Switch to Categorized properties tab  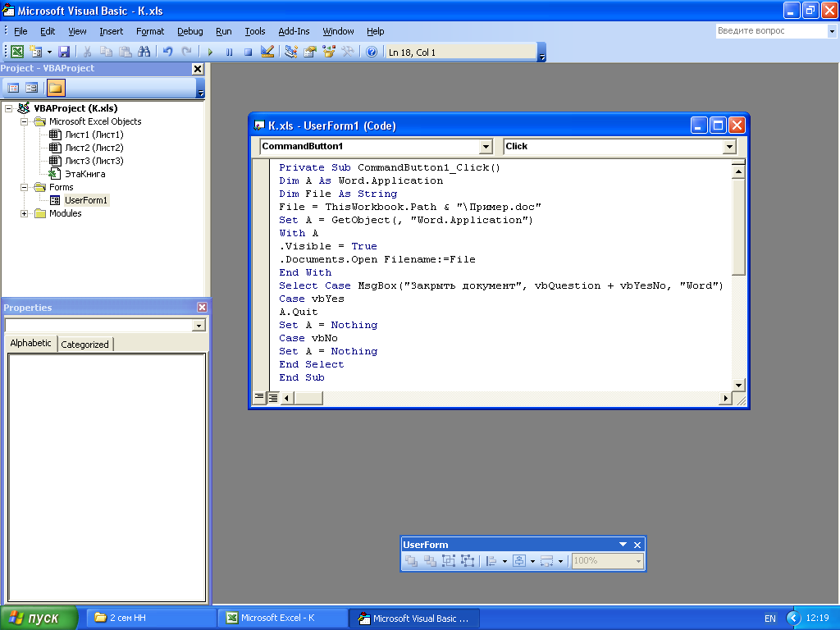pyautogui.click(x=84, y=345)
